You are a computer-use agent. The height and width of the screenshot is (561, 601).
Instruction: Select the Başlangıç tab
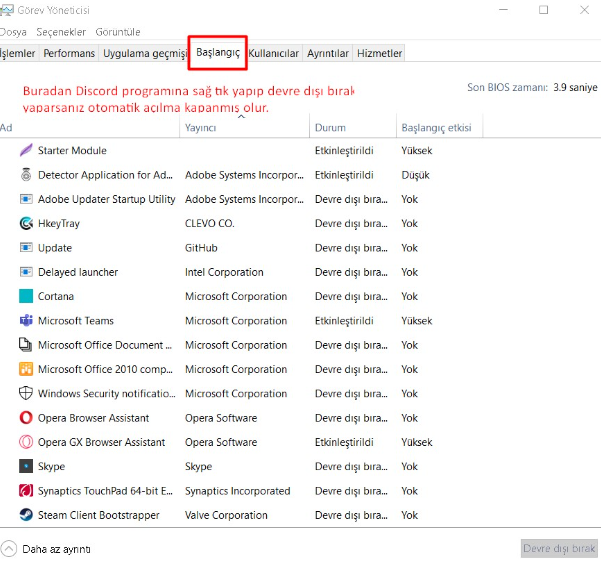coord(218,52)
